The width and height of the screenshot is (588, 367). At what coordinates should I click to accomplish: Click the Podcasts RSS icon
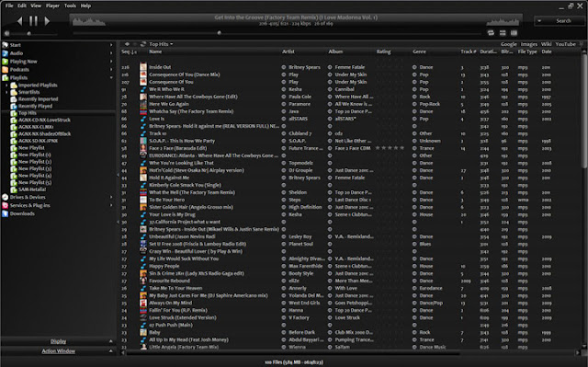click(5, 70)
